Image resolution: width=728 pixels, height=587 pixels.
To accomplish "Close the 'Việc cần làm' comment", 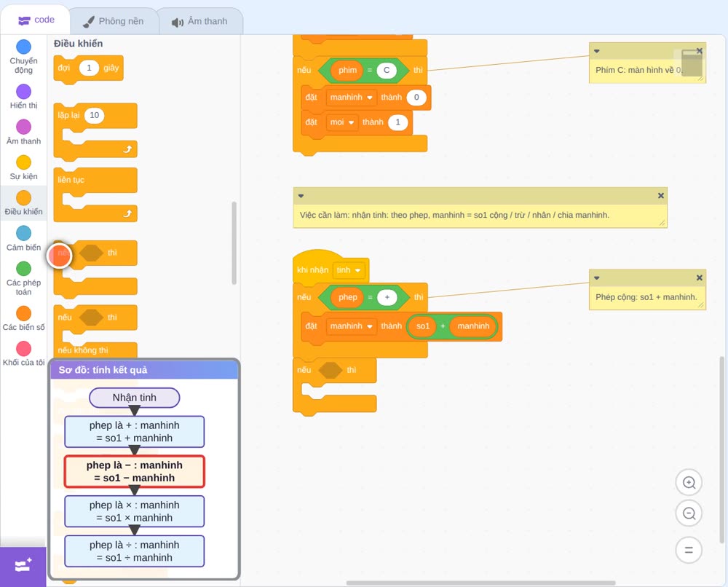I will click(x=661, y=196).
